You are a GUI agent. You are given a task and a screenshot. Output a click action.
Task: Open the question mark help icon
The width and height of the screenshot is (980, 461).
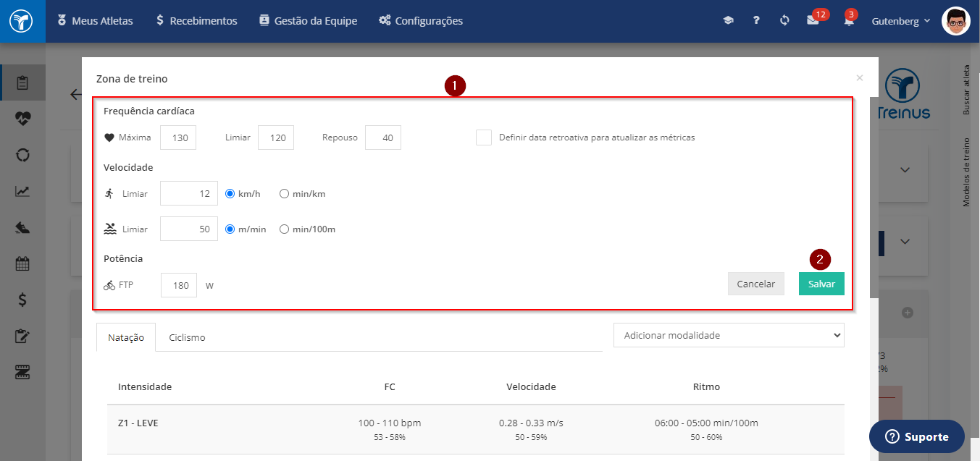coord(756,21)
